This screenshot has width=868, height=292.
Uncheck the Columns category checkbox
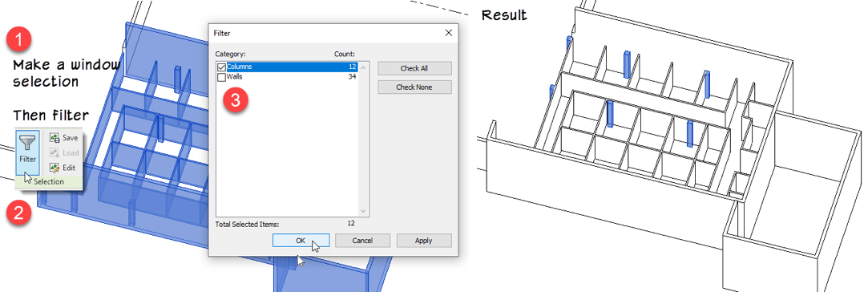tap(221, 67)
